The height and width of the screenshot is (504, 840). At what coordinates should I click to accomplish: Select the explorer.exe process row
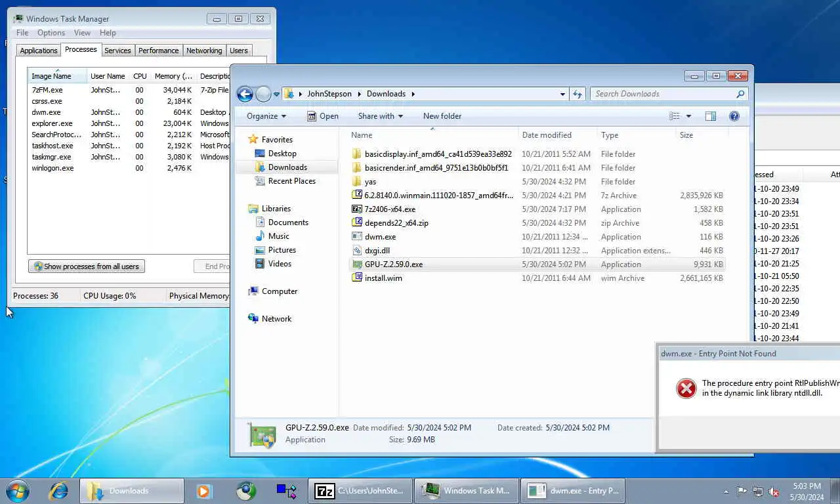(130, 123)
